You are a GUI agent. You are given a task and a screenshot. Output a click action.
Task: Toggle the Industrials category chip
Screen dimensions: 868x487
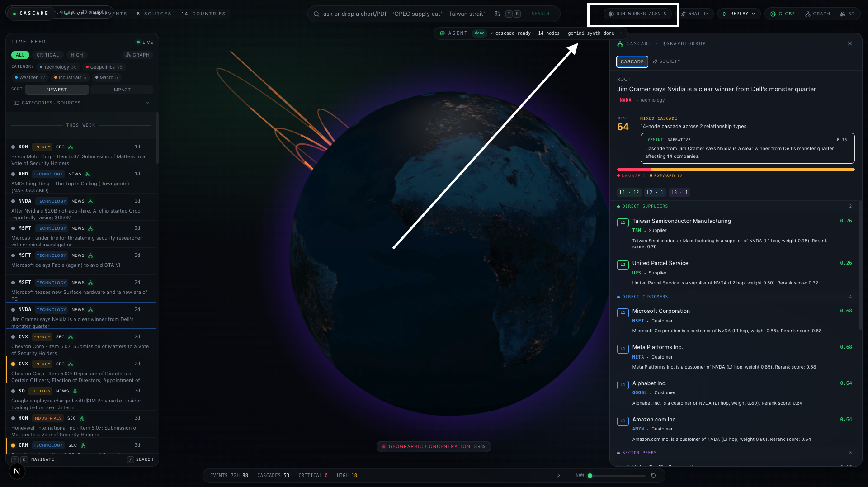pyautogui.click(x=70, y=78)
